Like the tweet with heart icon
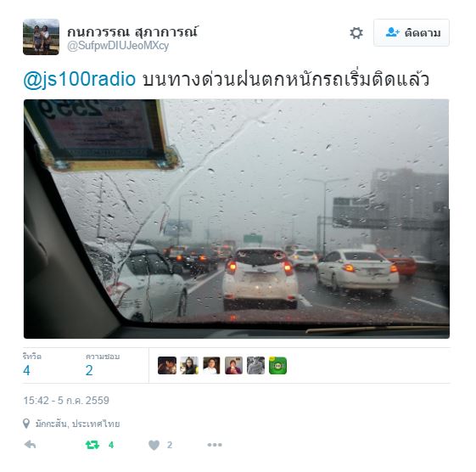This screenshot has height=472, width=476. pos(154,446)
